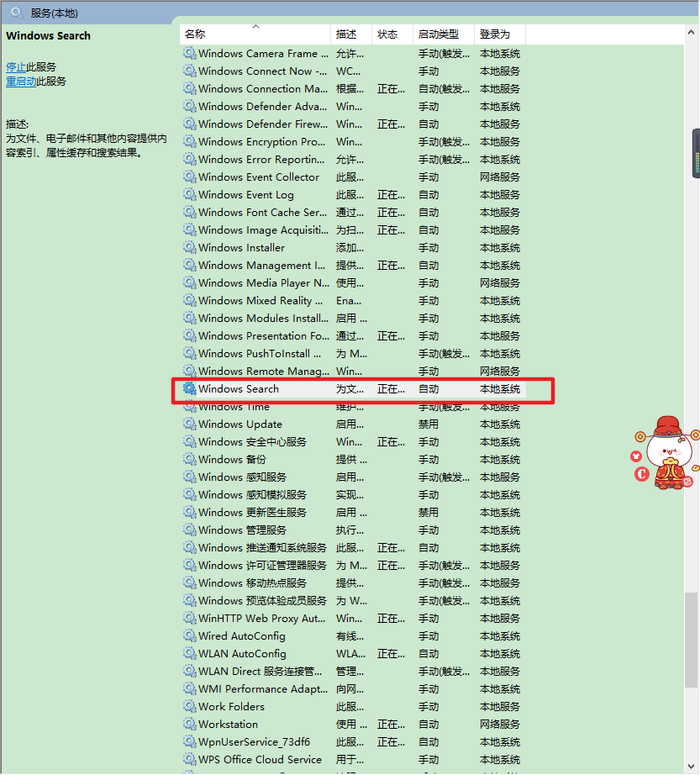Click the 停止 link to stop the service
The width and height of the screenshot is (700, 775).
(16, 66)
